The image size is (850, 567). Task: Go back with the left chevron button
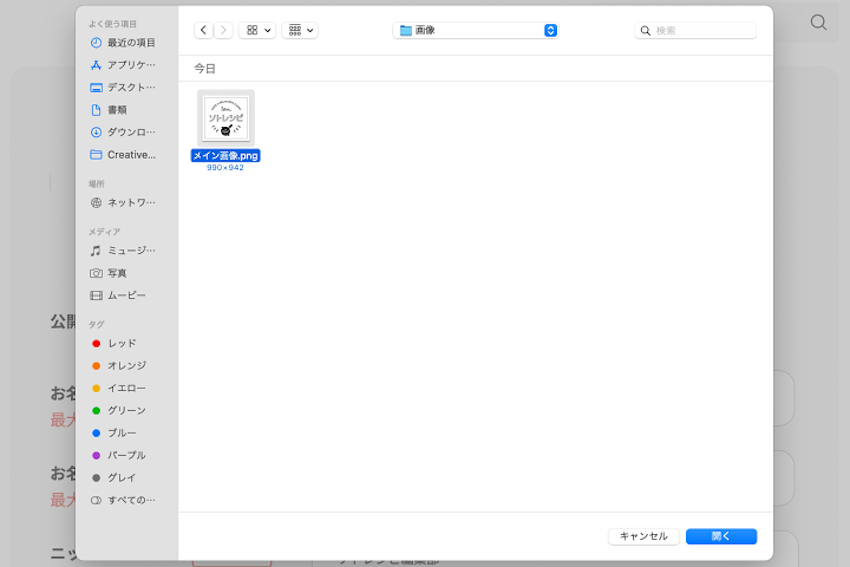coord(203,30)
